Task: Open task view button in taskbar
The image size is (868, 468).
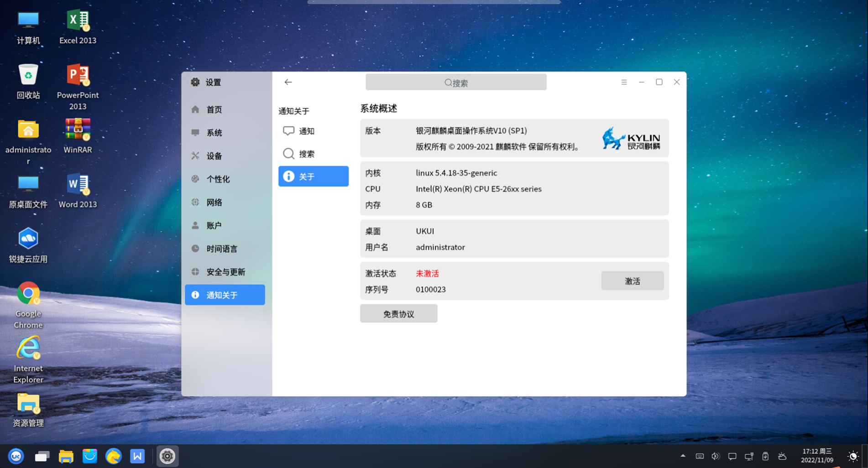Action: pyautogui.click(x=42, y=456)
